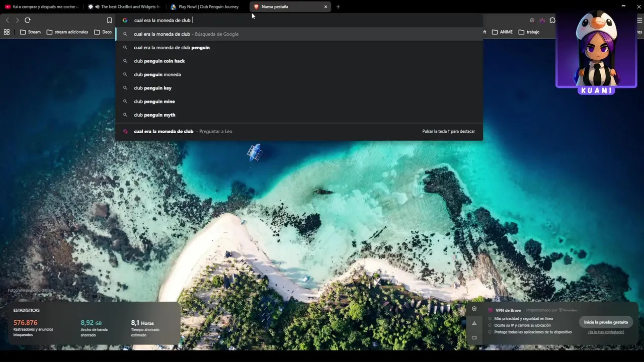Open the photo credit link on background
This screenshot has width=644, height=362.
point(31,291)
